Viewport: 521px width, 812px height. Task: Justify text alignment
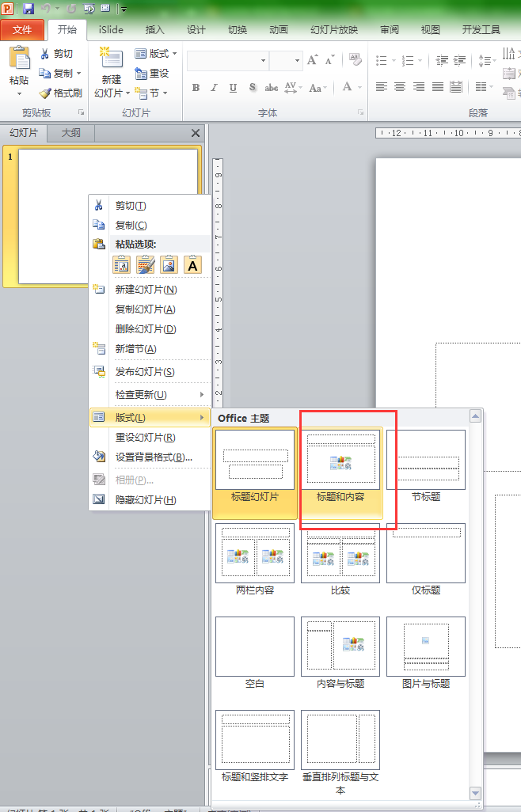438,87
